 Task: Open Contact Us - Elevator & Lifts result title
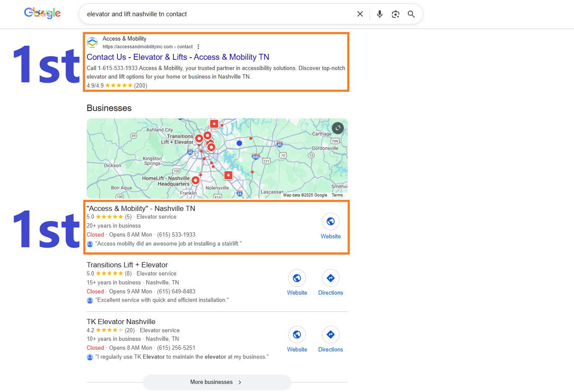pyautogui.click(x=178, y=57)
